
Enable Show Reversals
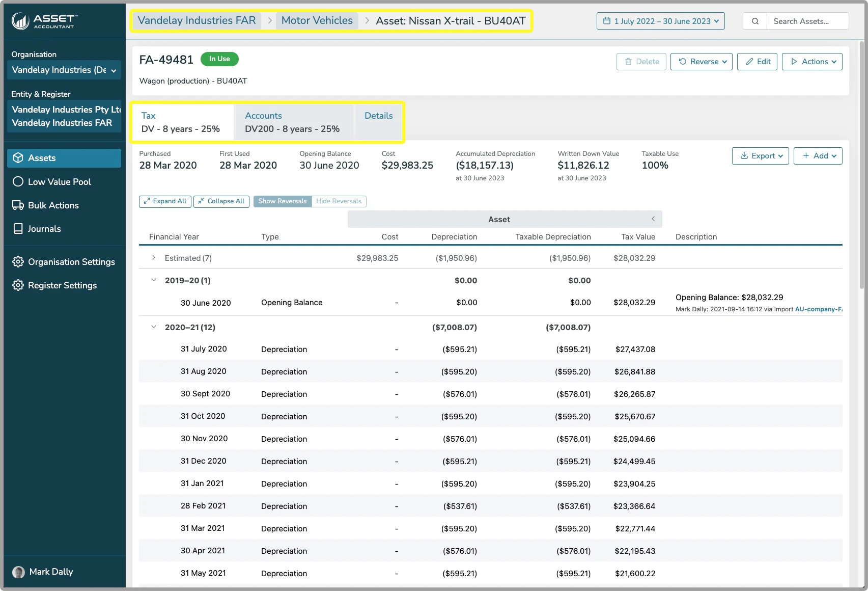282,201
